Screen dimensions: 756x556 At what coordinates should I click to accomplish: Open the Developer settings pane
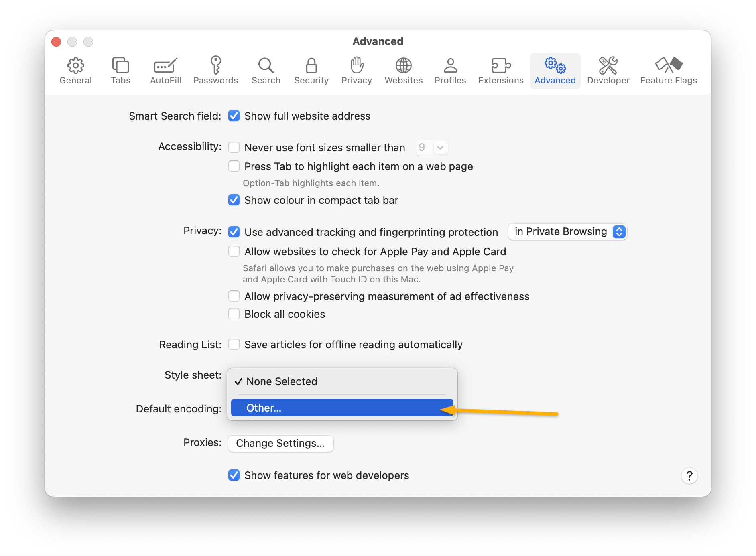[608, 71]
